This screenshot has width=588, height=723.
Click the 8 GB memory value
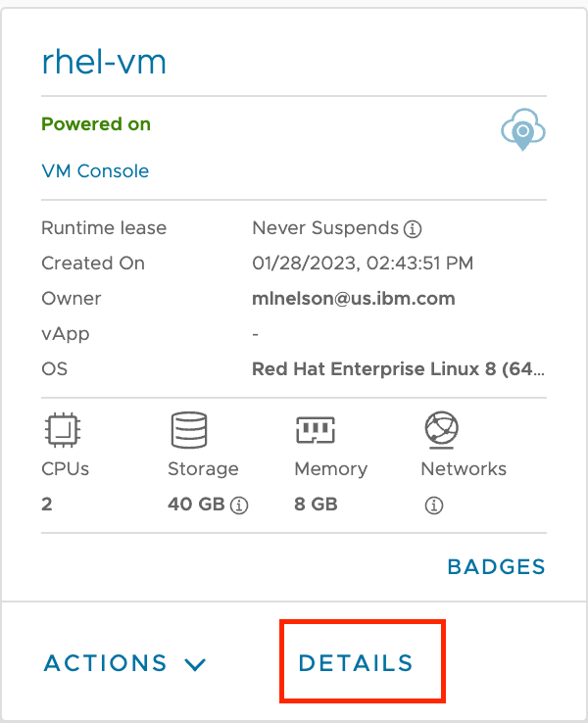tap(316, 505)
